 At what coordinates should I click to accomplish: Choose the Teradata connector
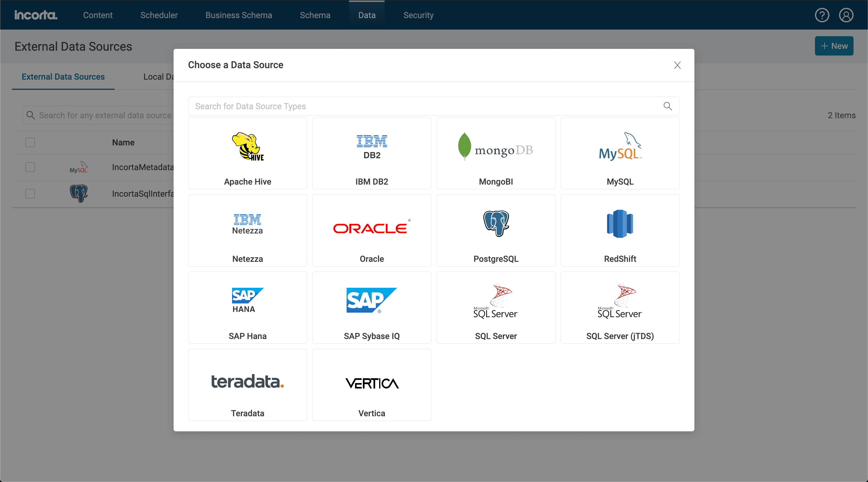[247, 385]
